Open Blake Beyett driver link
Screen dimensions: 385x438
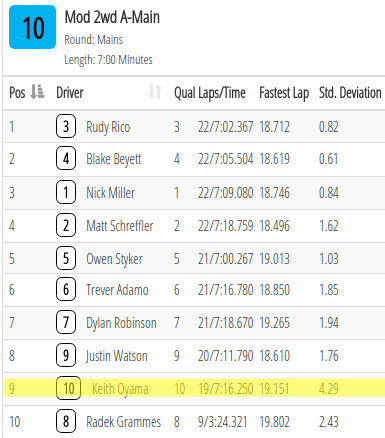point(114,159)
